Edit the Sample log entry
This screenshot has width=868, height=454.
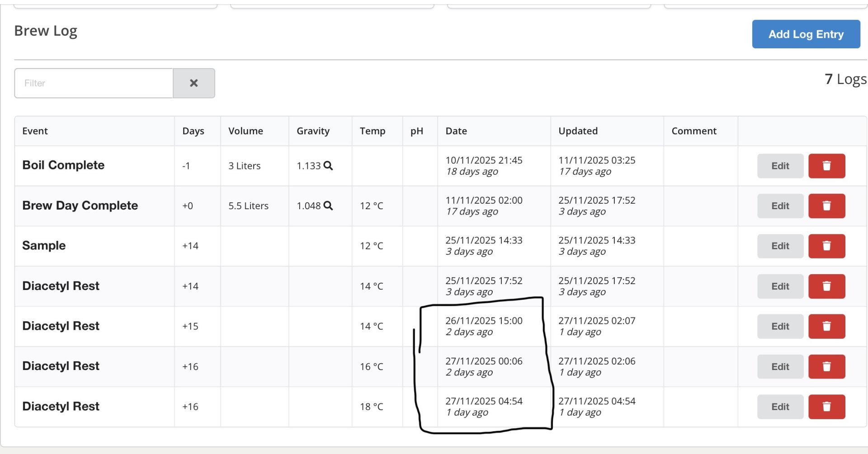coord(780,246)
